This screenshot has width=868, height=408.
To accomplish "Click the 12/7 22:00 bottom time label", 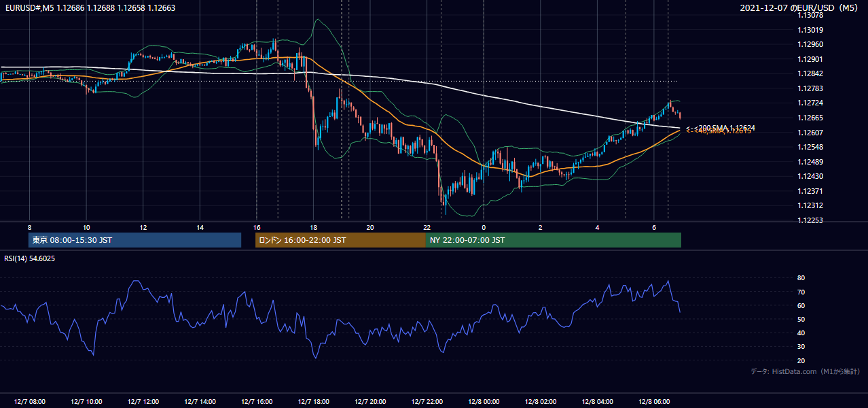I will click(427, 401).
